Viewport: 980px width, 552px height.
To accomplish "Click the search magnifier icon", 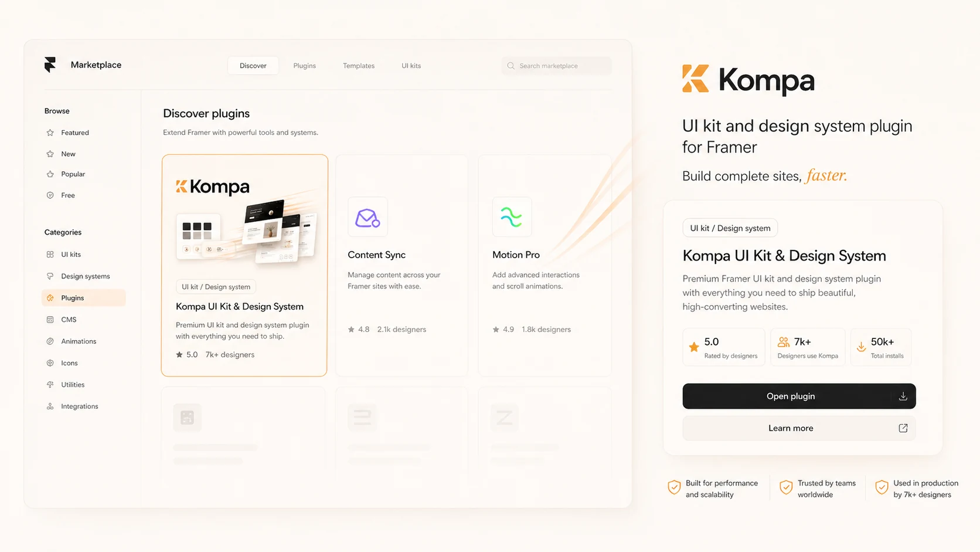I will [x=511, y=66].
